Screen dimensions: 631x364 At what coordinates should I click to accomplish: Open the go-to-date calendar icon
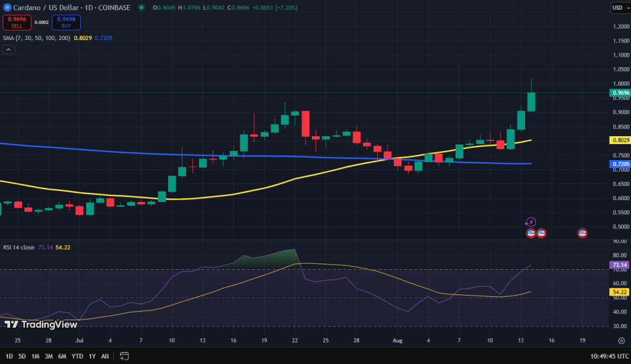coord(124,356)
